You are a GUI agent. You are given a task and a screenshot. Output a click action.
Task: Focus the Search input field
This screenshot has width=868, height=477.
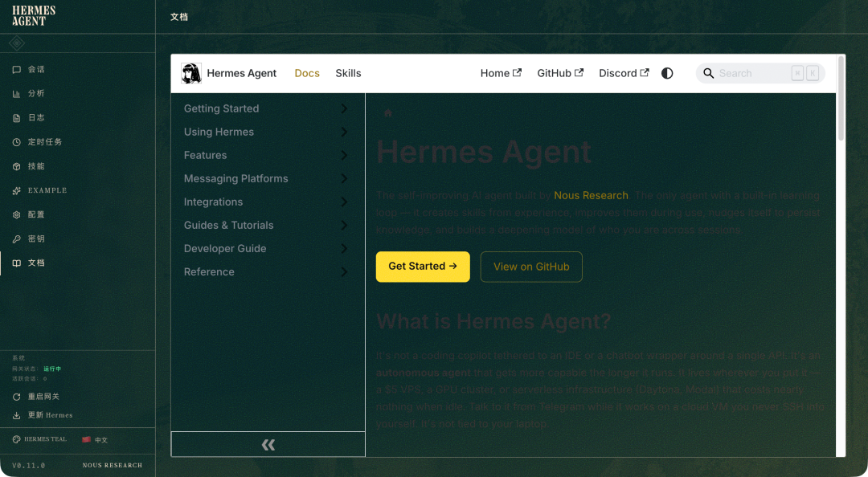760,73
